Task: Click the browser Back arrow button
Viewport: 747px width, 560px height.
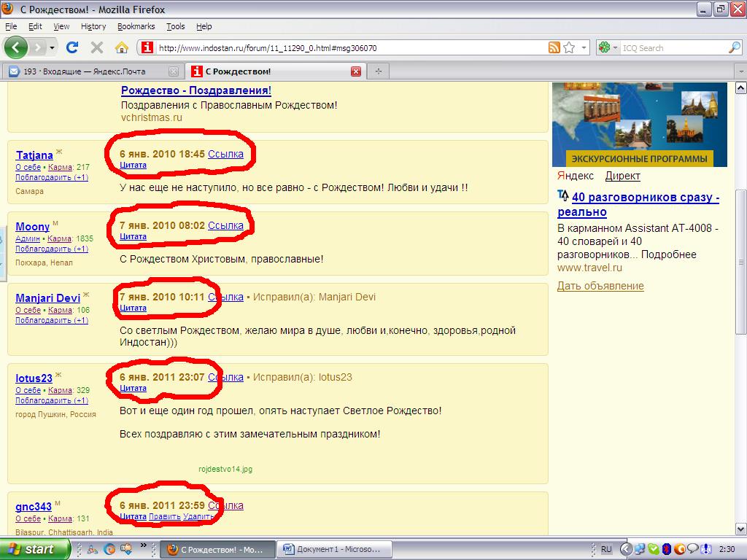Action: click(16, 47)
